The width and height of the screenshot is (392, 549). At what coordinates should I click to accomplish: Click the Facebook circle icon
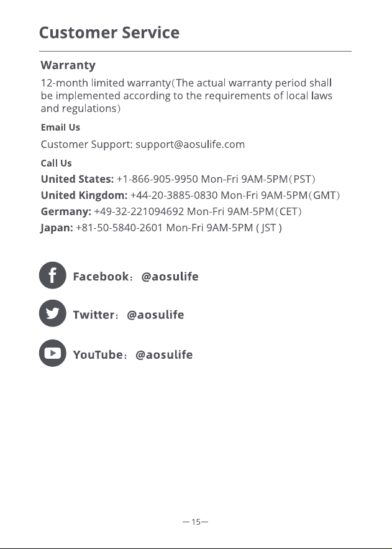point(52,275)
